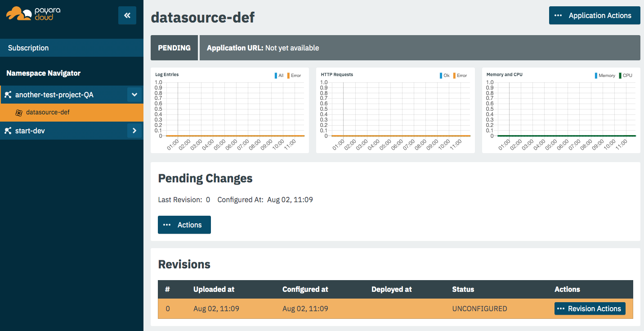This screenshot has height=331, width=644.
Task: Click Error legend swatch in HTTP Requests chart
Action: click(454, 76)
